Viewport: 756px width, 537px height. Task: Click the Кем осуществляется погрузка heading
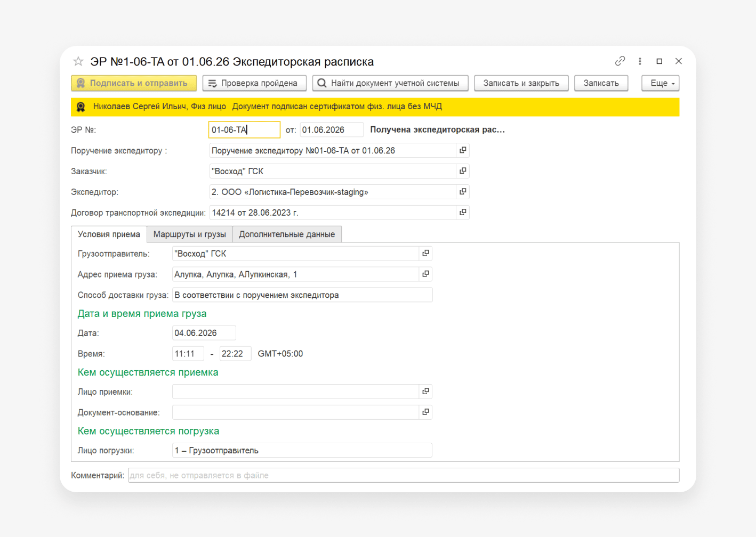pos(149,431)
